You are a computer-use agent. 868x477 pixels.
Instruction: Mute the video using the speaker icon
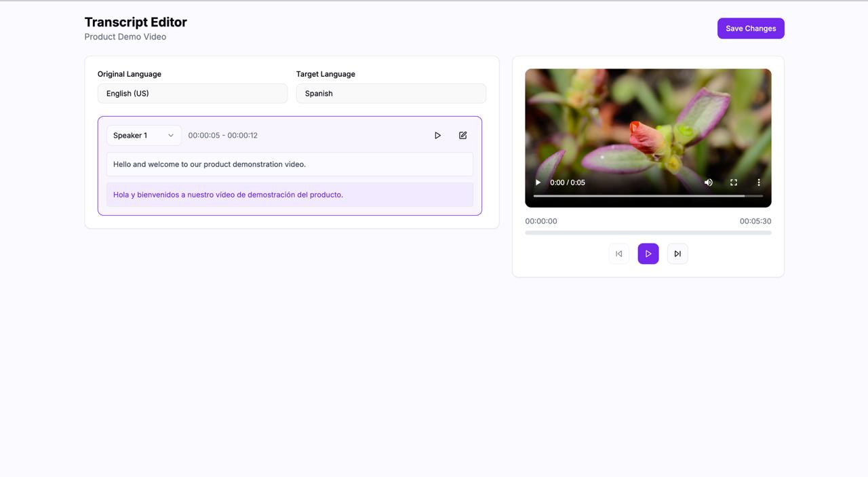tap(708, 183)
